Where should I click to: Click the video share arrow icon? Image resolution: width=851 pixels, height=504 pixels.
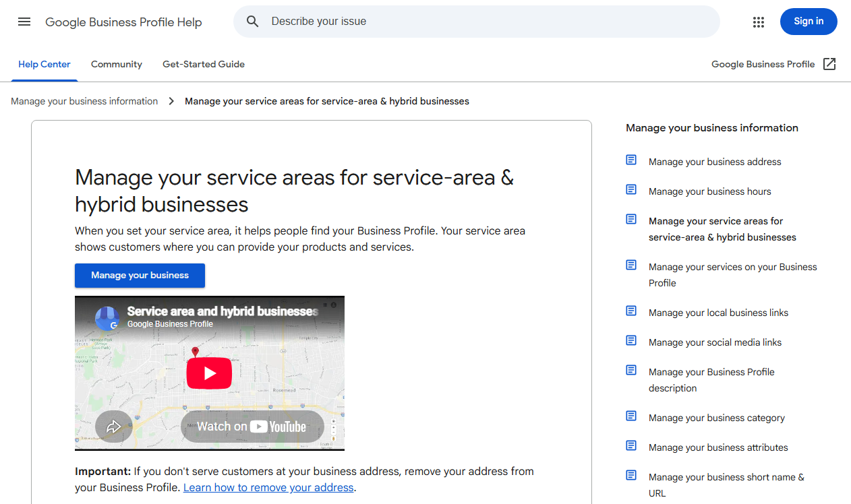114,427
